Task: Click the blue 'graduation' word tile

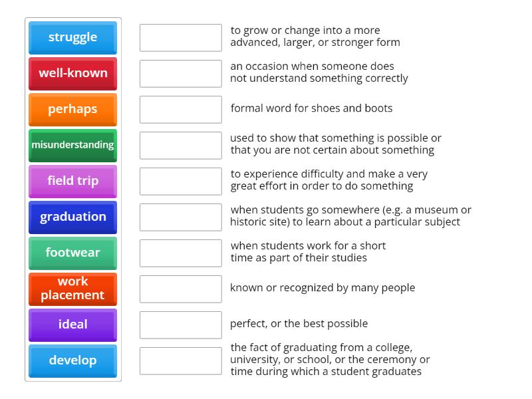Action: [72, 217]
